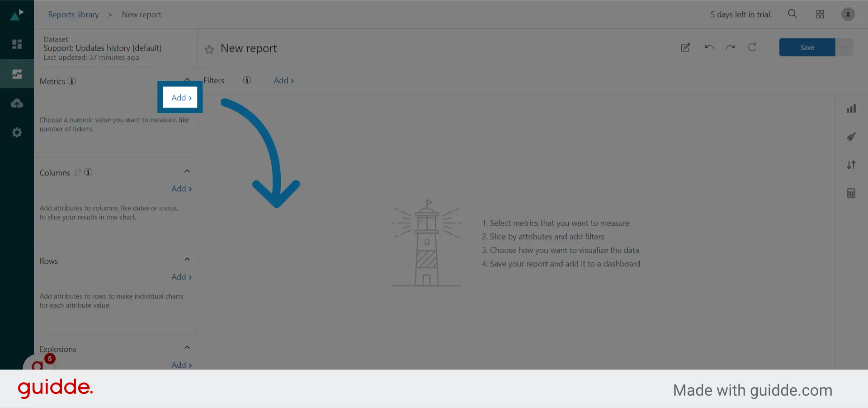Viewport: 868px width, 408px height.
Task: Undo the last change
Action: (709, 47)
